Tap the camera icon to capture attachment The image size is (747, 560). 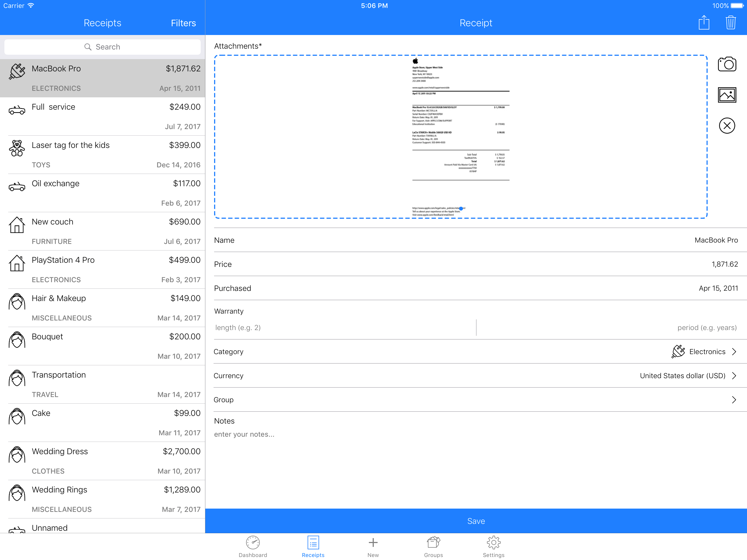coord(726,64)
